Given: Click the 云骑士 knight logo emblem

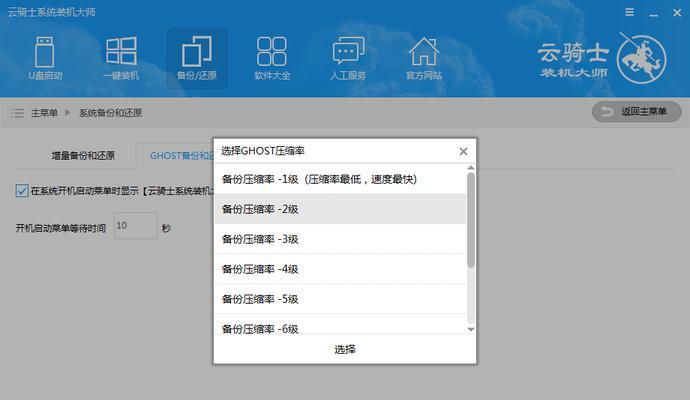Looking at the screenshot, I should coord(641,59).
